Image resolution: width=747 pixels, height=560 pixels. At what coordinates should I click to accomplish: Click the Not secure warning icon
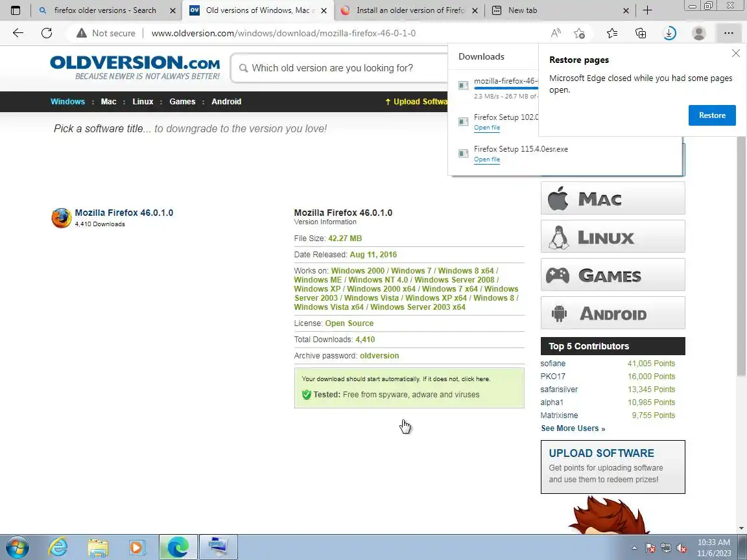click(82, 33)
